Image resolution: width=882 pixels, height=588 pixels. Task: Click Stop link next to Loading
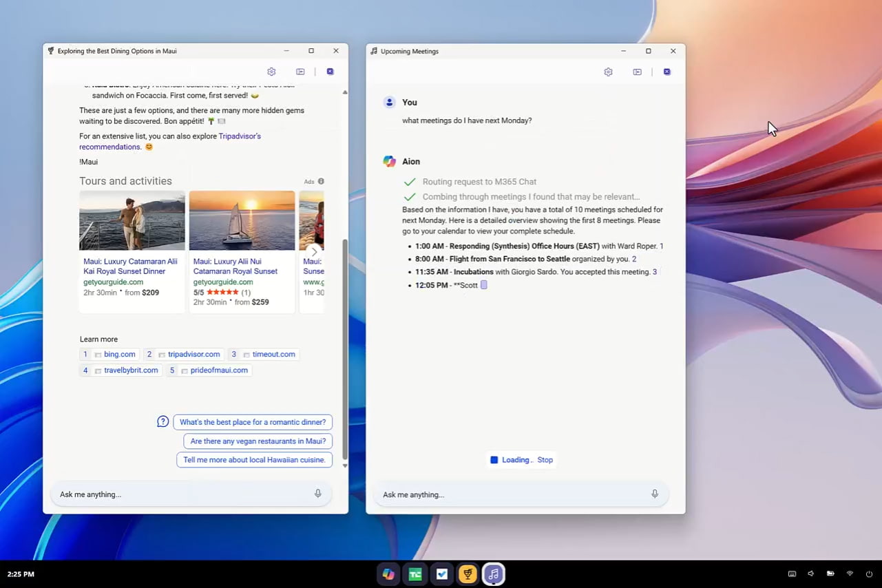point(545,460)
